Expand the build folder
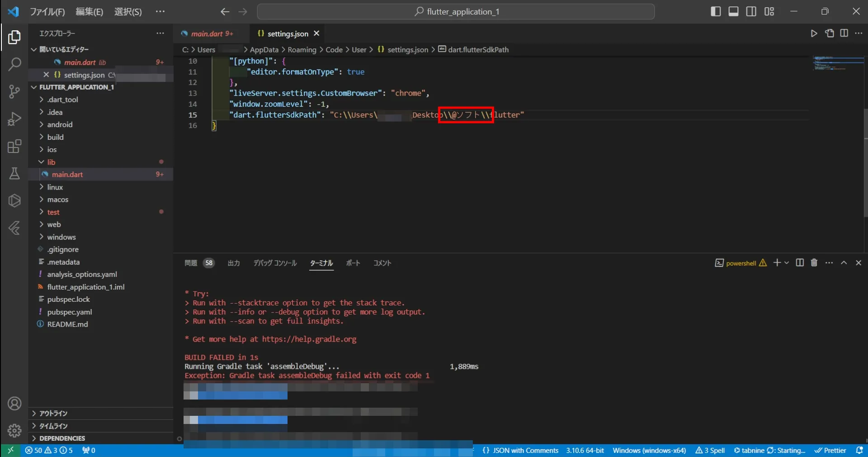 point(55,137)
